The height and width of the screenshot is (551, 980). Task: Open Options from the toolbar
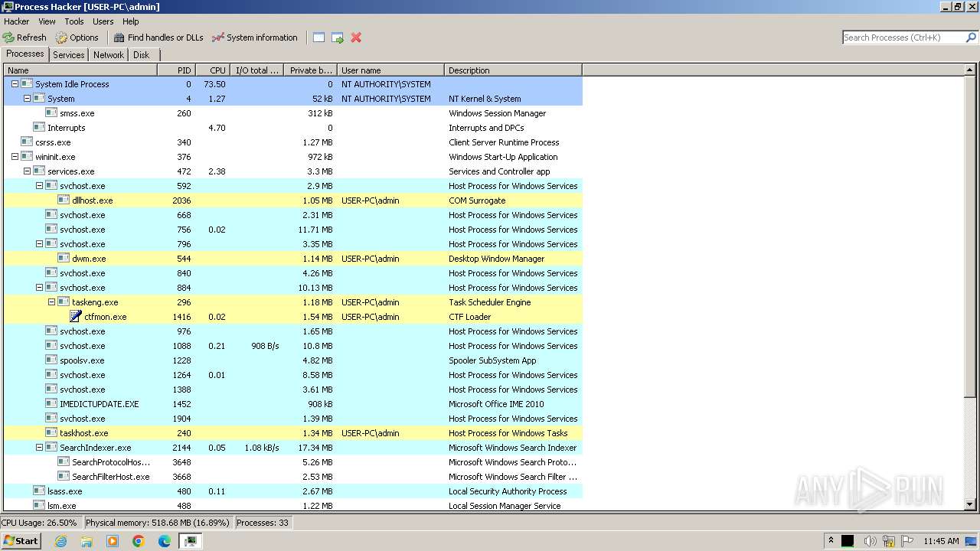(77, 37)
